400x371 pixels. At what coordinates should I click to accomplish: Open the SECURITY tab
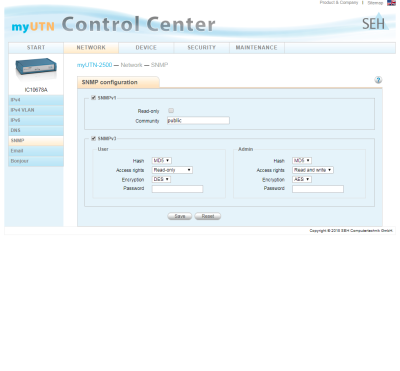(201, 48)
